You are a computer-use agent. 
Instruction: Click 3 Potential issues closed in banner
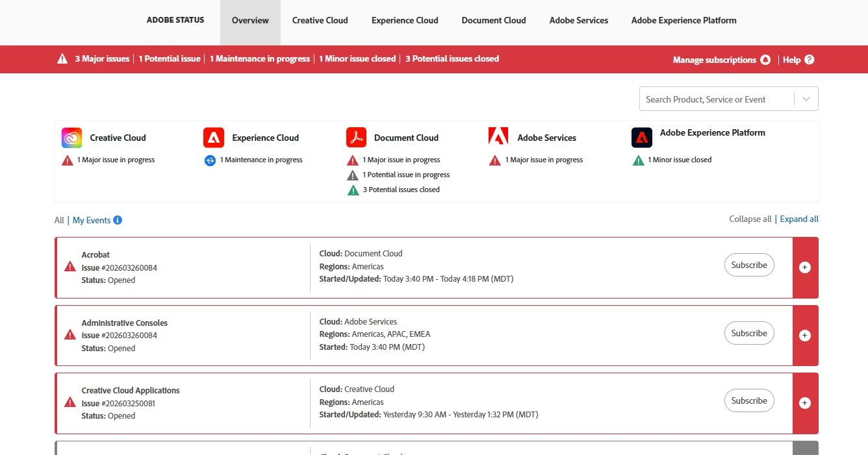[x=452, y=58]
